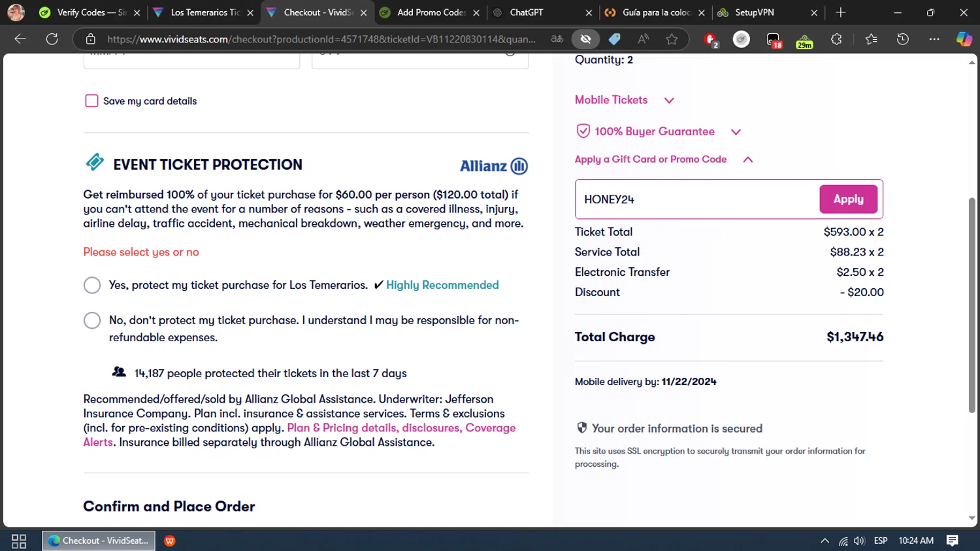Click the Quantity: 2 text

(604, 60)
